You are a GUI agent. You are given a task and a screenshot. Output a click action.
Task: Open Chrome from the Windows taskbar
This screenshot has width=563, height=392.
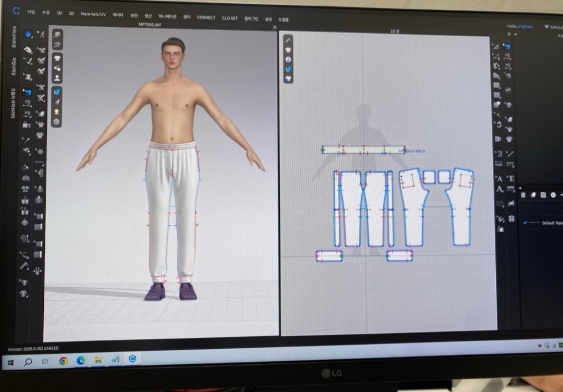coord(63,361)
